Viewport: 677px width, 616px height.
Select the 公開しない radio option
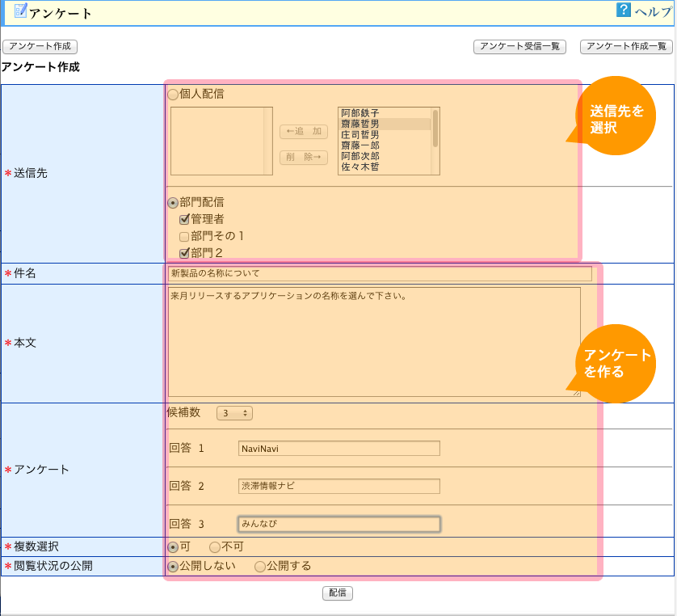click(173, 567)
